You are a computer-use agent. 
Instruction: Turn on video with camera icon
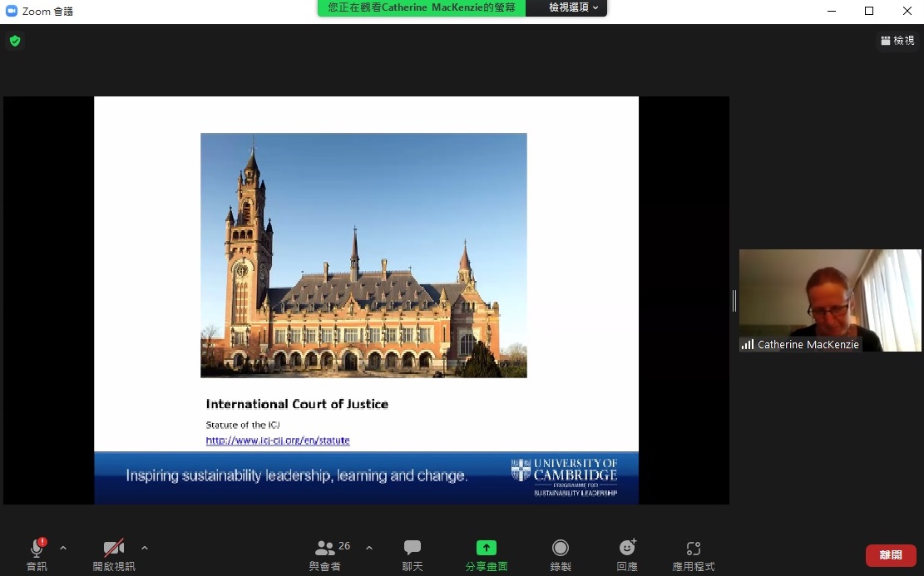pos(114,549)
